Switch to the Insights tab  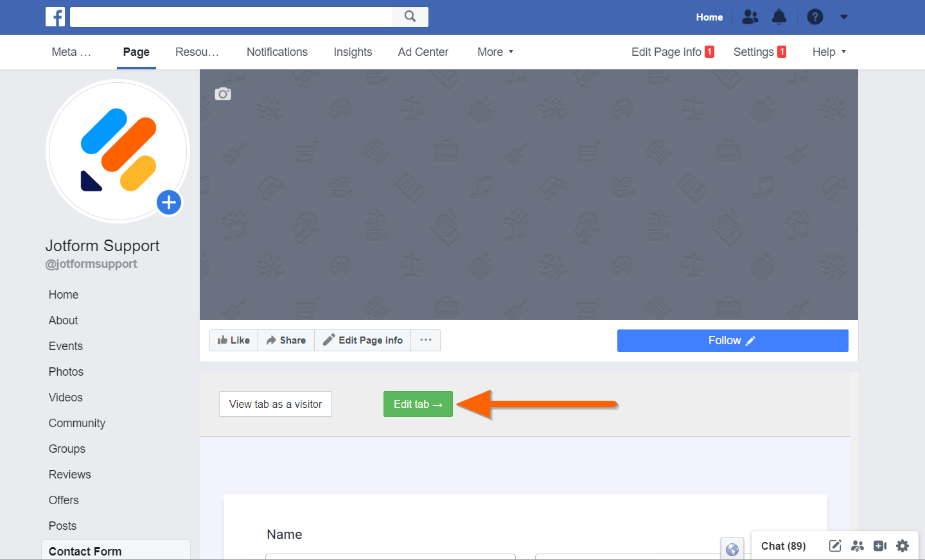[353, 52]
